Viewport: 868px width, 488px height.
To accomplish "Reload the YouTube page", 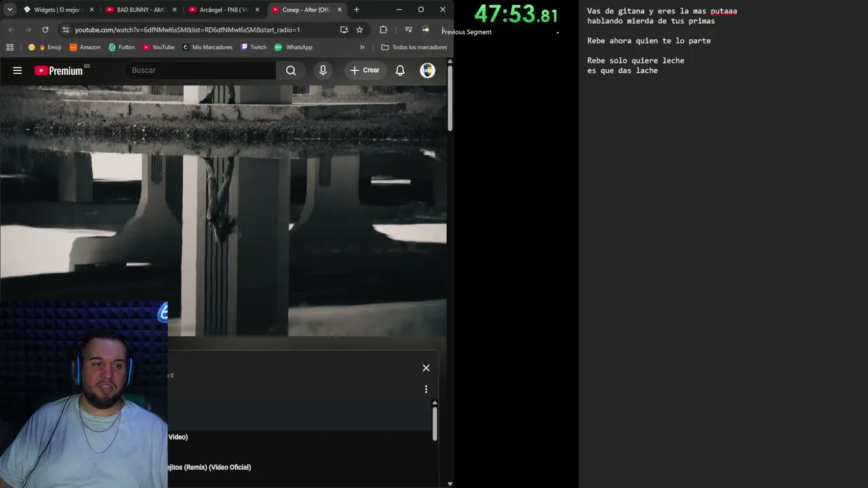I will pos(45,30).
